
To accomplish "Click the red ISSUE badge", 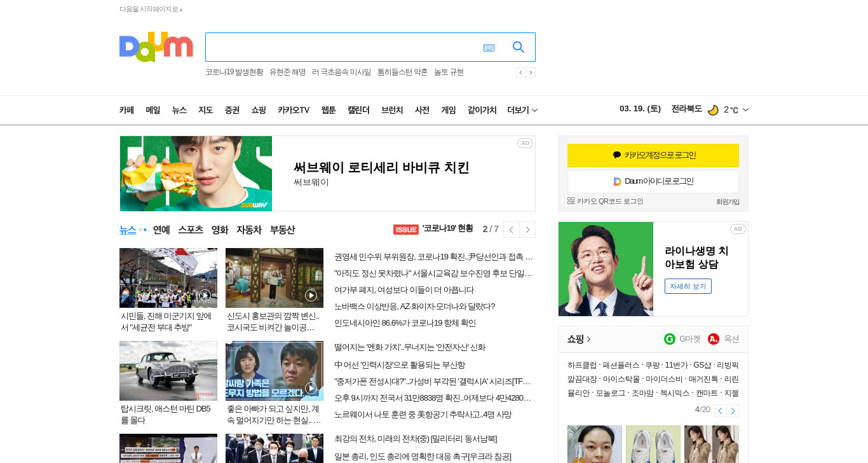I will [406, 230].
